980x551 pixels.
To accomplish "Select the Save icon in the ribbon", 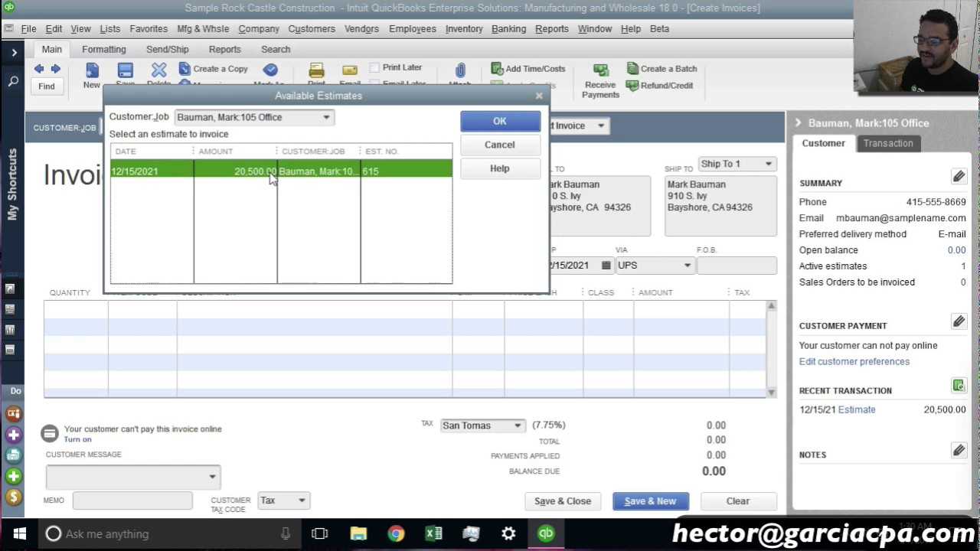I will pos(125,70).
